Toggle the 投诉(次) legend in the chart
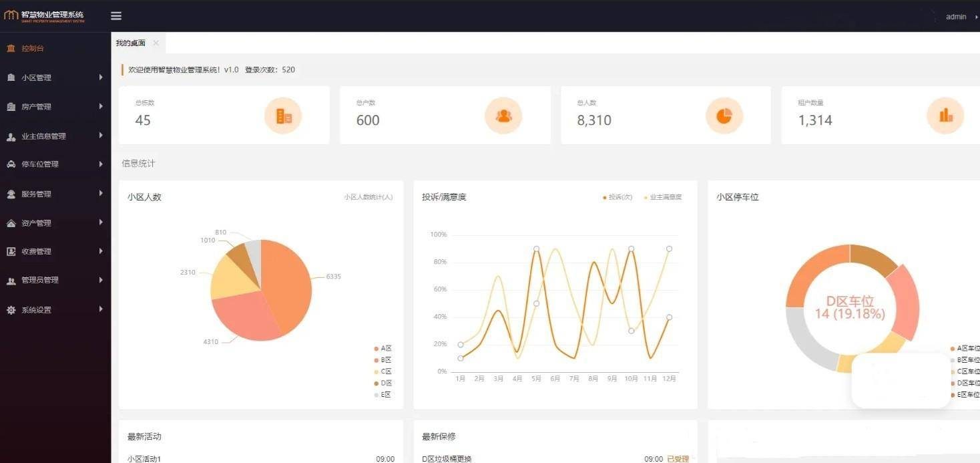The image size is (980, 463). 617,197
